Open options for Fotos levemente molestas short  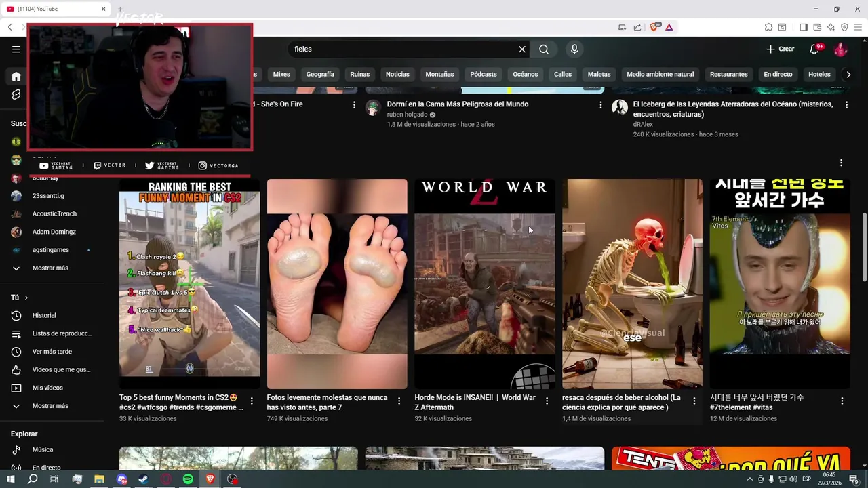pyautogui.click(x=399, y=401)
